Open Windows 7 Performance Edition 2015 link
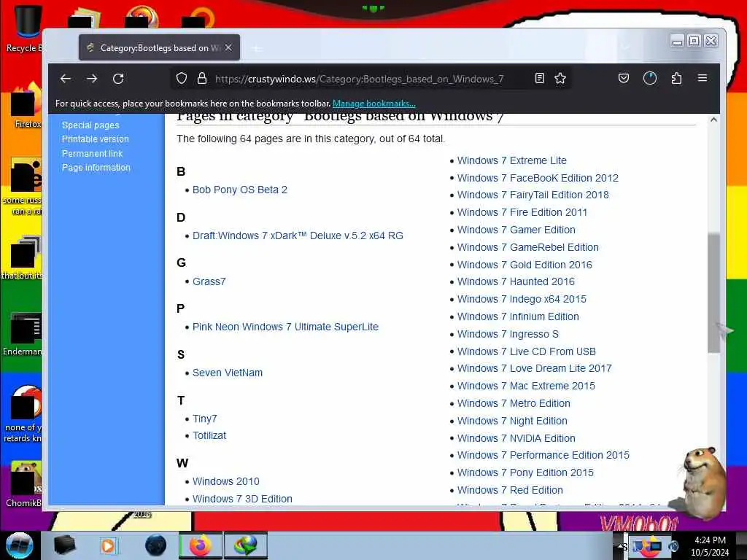 pyautogui.click(x=543, y=455)
